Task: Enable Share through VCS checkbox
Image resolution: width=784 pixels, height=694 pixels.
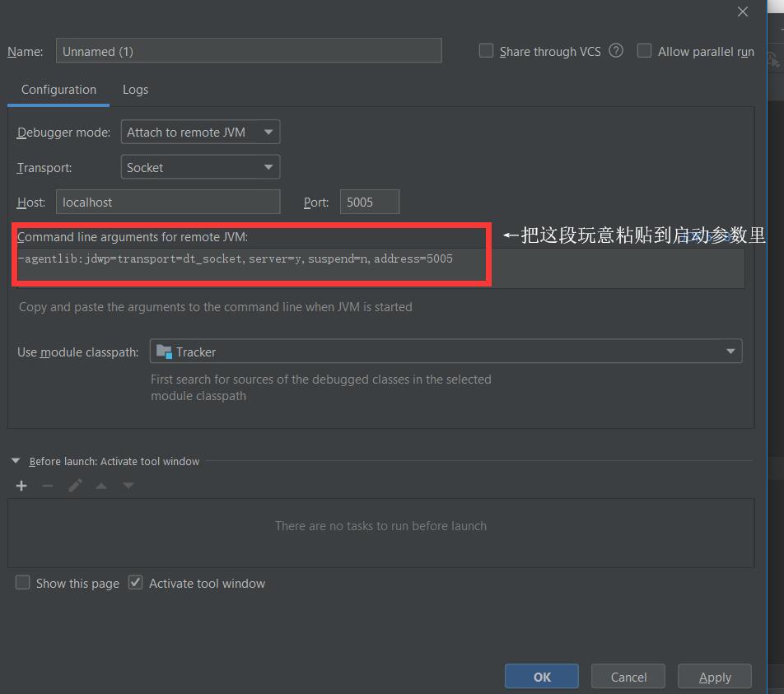Action: tap(486, 51)
